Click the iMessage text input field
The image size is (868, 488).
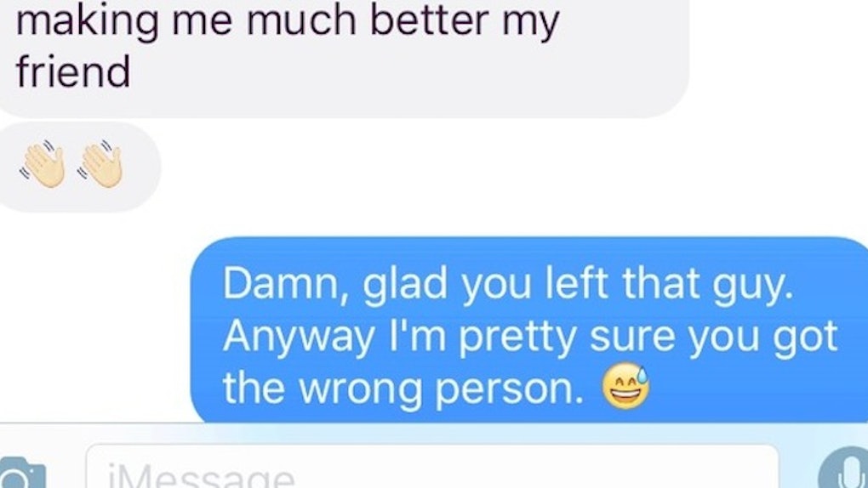pyautogui.click(x=432, y=466)
